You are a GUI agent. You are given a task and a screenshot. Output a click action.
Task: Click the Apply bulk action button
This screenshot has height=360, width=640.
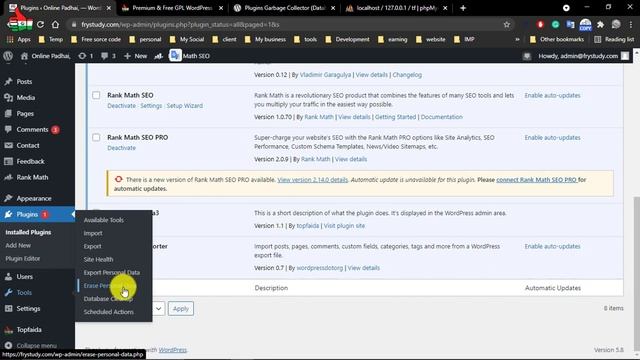coord(181,309)
